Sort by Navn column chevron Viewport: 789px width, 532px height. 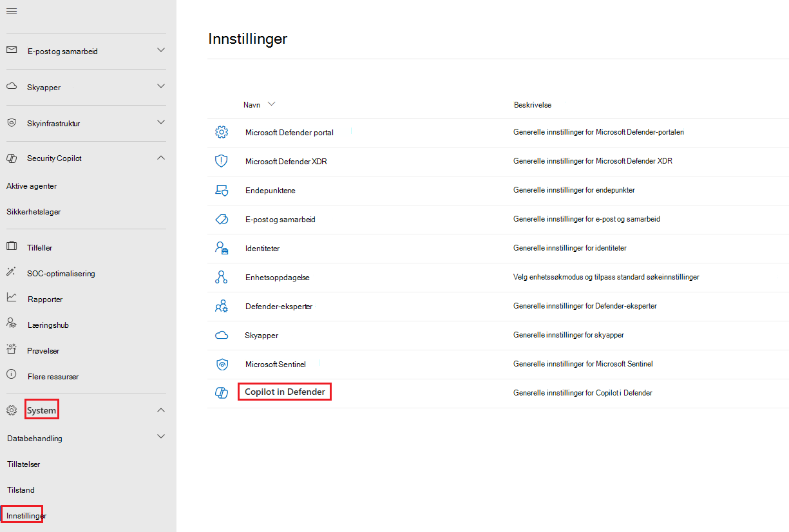(x=271, y=104)
